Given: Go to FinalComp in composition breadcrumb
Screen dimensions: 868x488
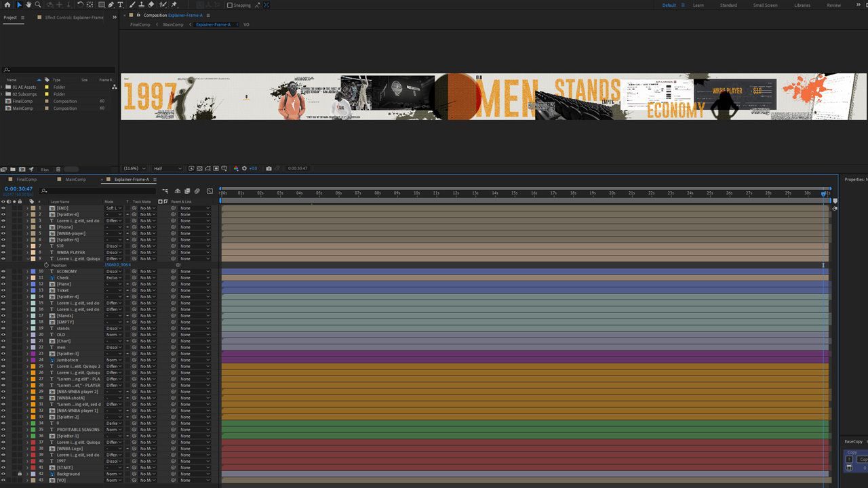Looking at the screenshot, I should [140, 24].
